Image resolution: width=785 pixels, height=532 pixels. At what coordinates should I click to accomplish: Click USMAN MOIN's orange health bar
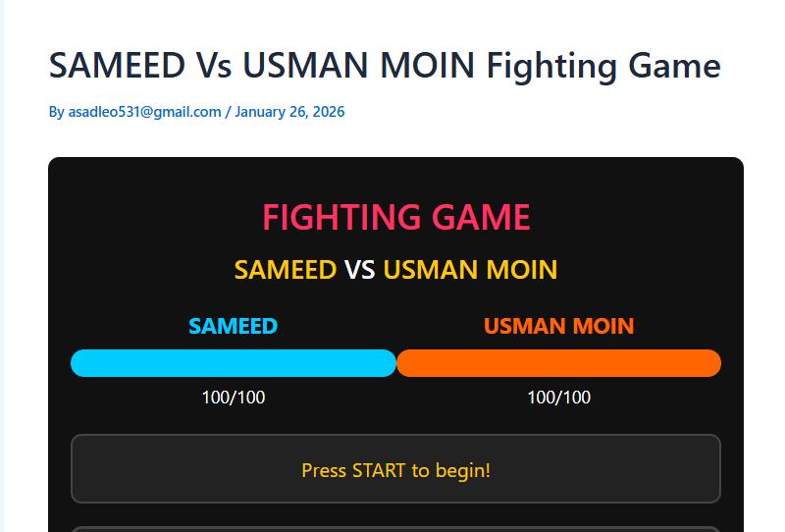coord(558,363)
